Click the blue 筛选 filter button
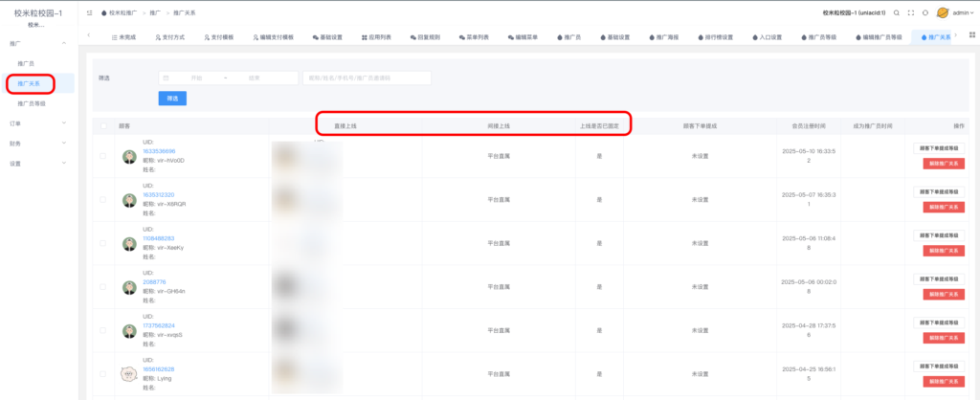980x400 pixels. tap(172, 98)
